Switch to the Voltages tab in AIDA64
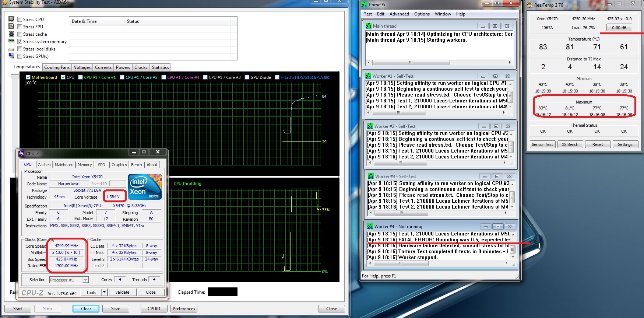Image resolution: width=644 pixels, height=318 pixels. 82,67
